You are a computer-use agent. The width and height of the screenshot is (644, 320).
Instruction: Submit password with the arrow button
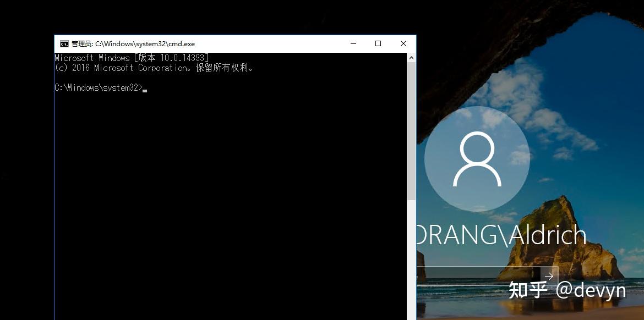549,277
